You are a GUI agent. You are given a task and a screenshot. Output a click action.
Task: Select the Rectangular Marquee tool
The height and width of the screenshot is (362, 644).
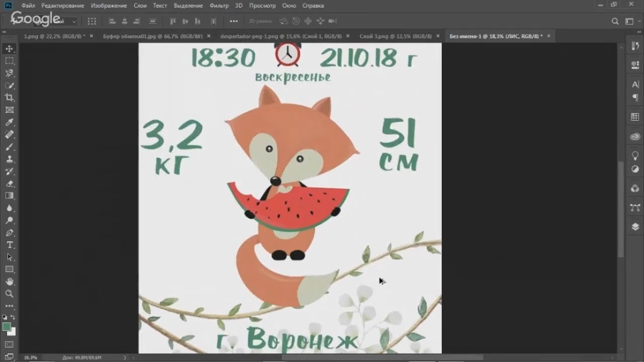coord(10,61)
